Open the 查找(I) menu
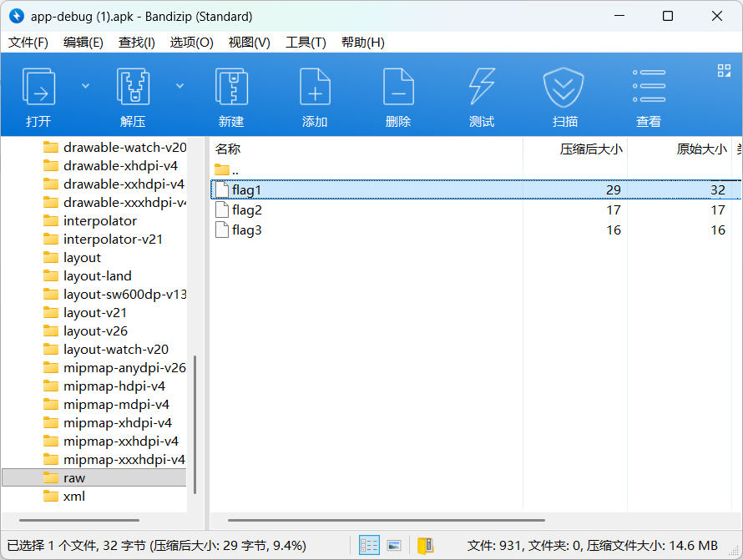Viewport: 743px width, 560px height. pyautogui.click(x=136, y=43)
